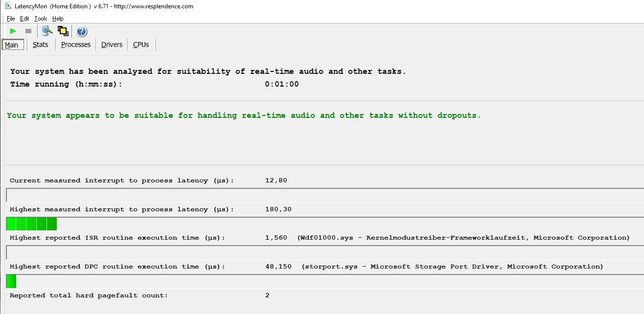Click the monitor-with-pencil toolbar icon

pos(47,31)
